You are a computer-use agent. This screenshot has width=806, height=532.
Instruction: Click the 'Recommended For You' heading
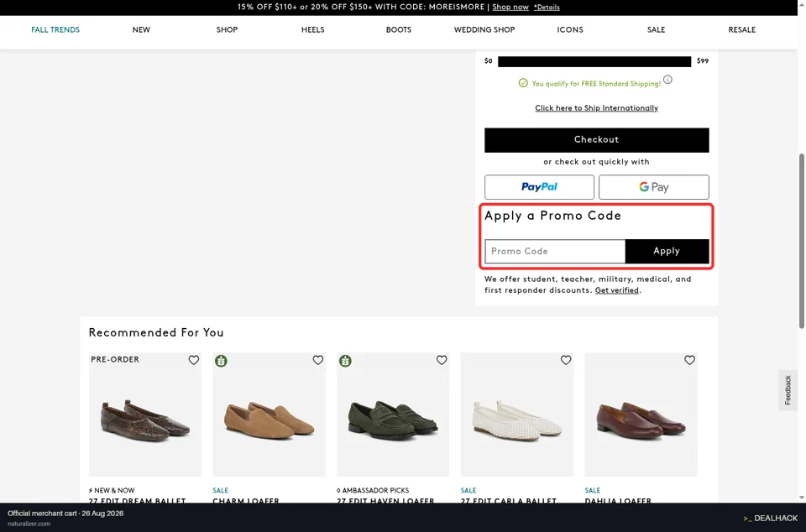(x=156, y=333)
